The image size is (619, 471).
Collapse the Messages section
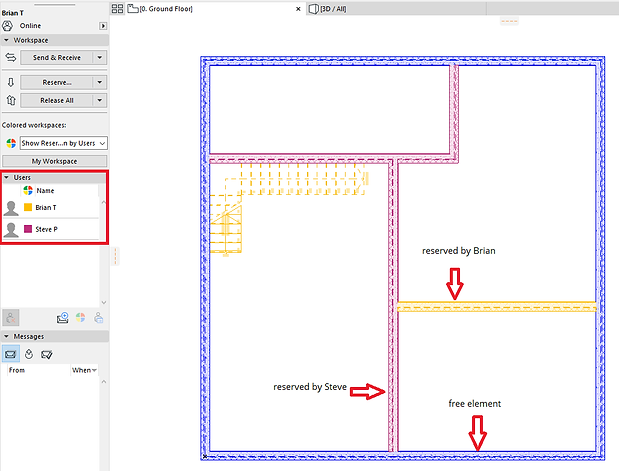point(6,336)
